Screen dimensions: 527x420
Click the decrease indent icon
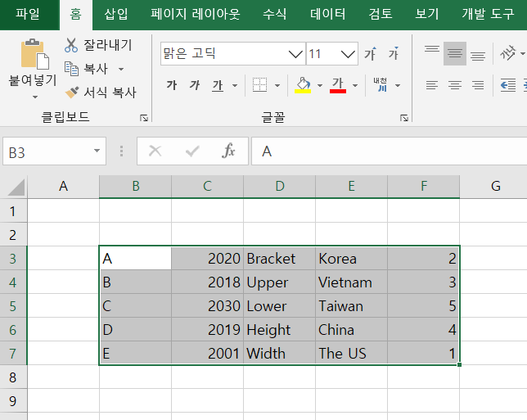click(x=508, y=85)
